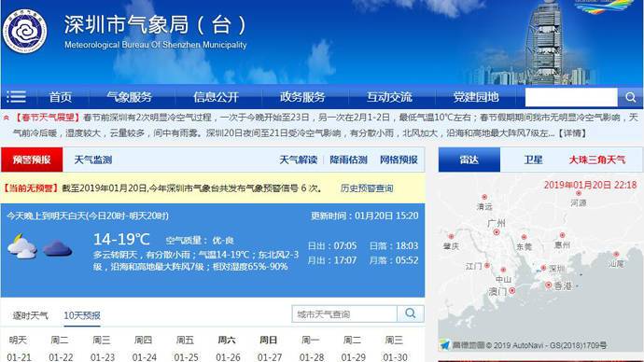Select the 周二 01-22 forecast column
The width and height of the screenshot is (644, 362).
point(61,348)
